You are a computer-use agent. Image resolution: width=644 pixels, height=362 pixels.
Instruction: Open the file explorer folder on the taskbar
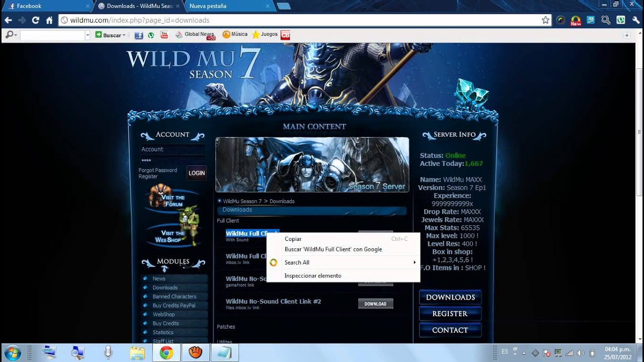tap(137, 352)
